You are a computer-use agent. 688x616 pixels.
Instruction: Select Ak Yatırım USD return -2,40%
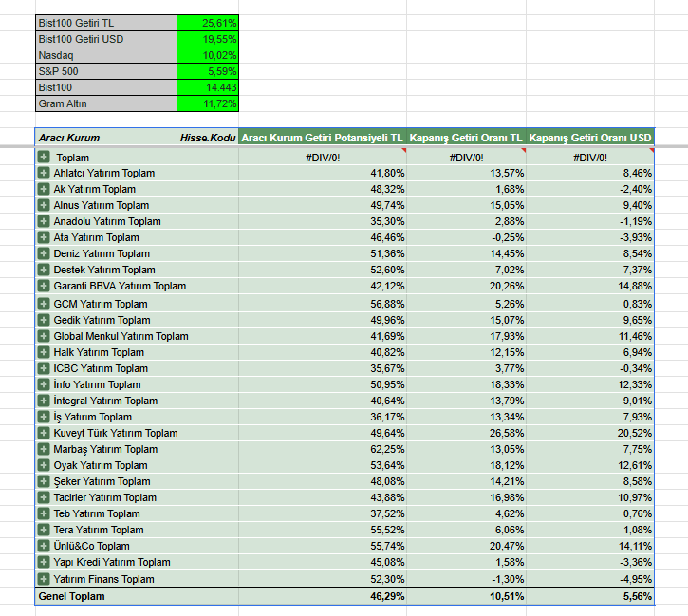[x=590, y=189]
